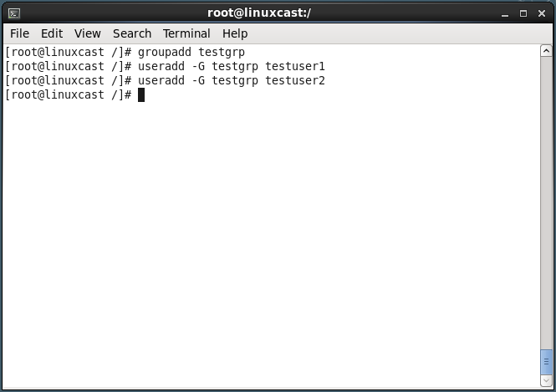Open the Help menu
Screen dimensions: 556x392
pyautogui.click(x=235, y=33)
